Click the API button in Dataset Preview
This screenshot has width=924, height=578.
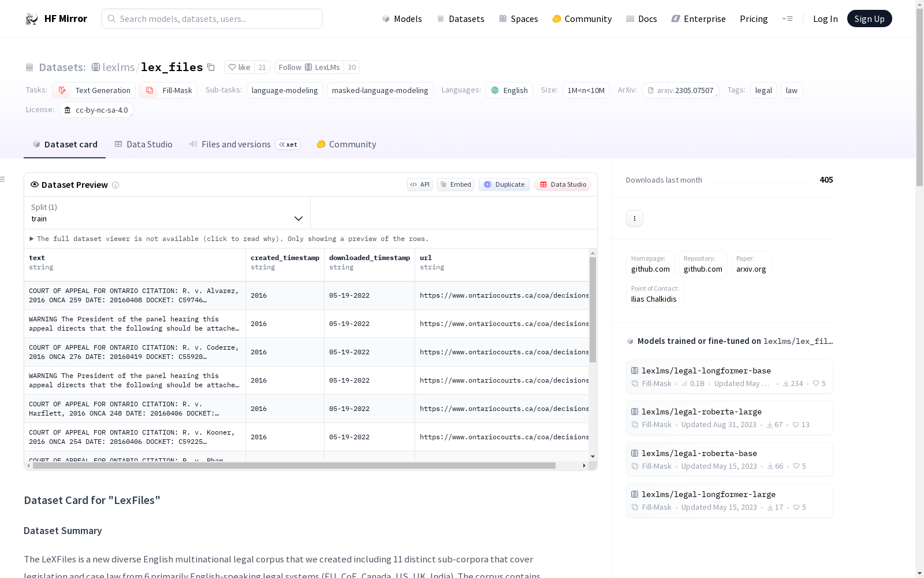(420, 184)
